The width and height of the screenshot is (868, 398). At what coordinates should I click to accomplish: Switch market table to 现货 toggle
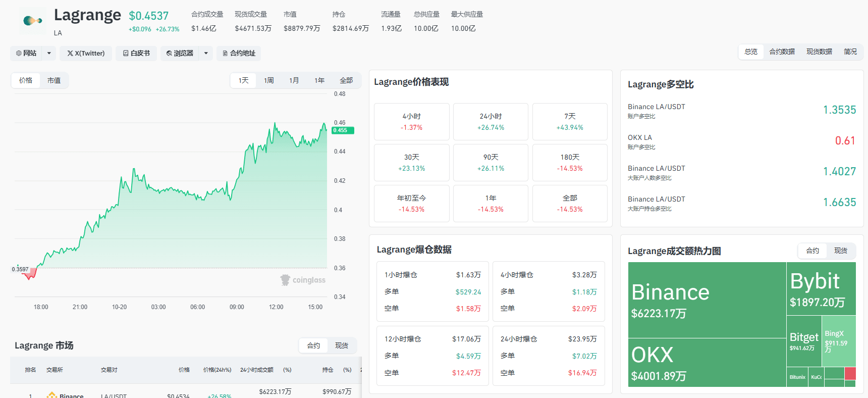click(x=342, y=345)
